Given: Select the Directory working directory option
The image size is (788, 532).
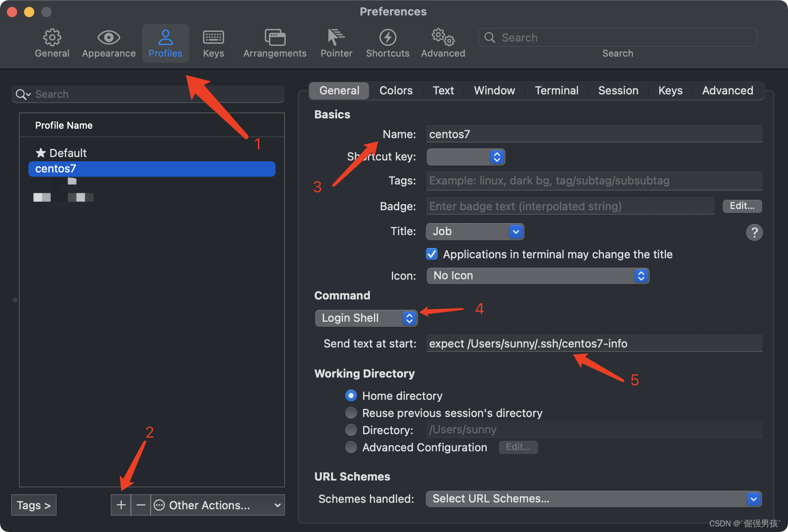Looking at the screenshot, I should [351, 430].
